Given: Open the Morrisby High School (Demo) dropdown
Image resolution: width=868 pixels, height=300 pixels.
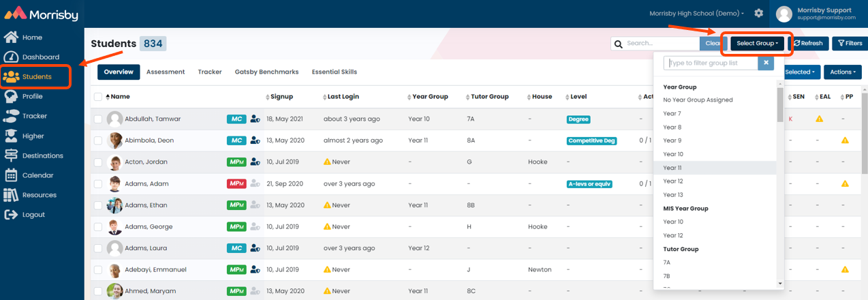Looking at the screenshot, I should (696, 14).
